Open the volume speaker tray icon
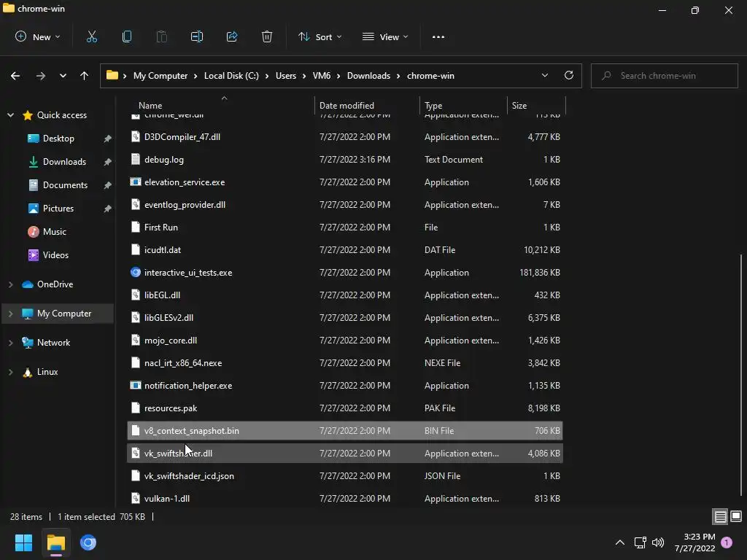The height and width of the screenshot is (560, 747). pyautogui.click(x=658, y=542)
